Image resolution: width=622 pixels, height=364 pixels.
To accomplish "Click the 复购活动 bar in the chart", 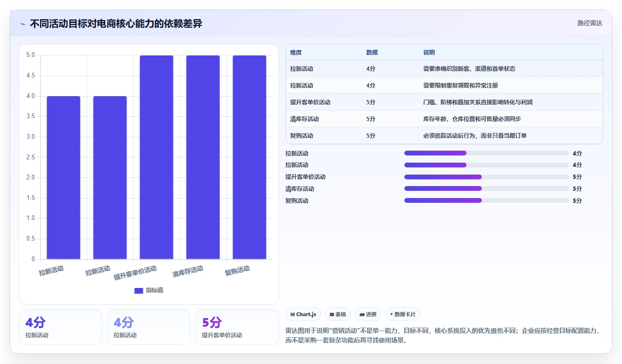I will pyautogui.click(x=249, y=157).
